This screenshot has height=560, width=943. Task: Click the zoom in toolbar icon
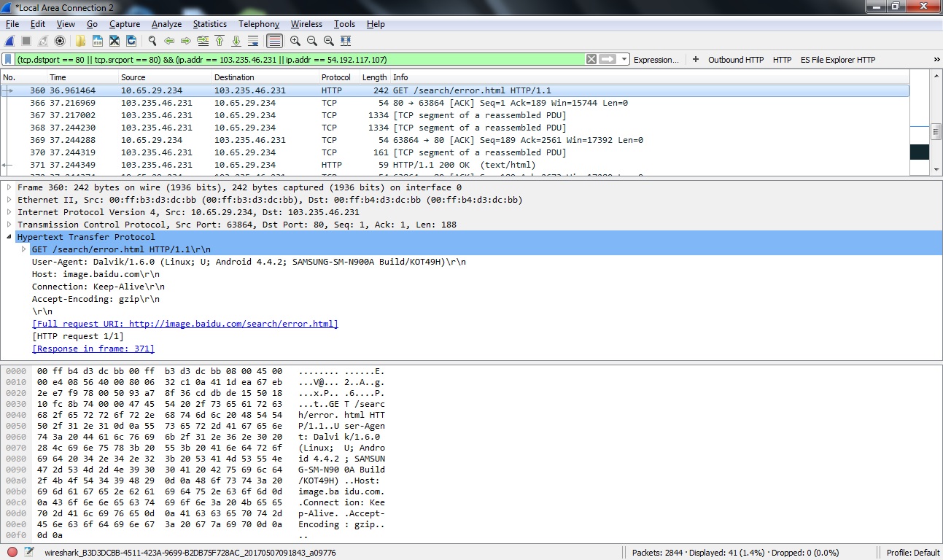295,42
